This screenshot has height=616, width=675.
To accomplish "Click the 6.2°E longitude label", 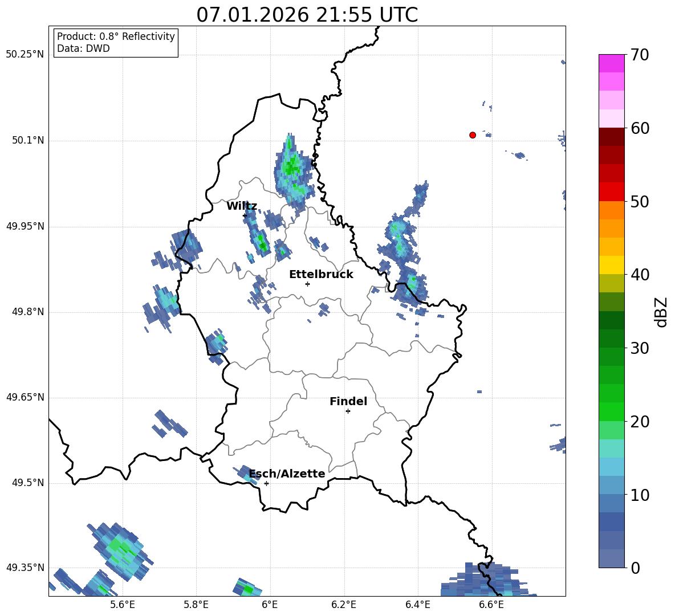I will coord(344,605).
